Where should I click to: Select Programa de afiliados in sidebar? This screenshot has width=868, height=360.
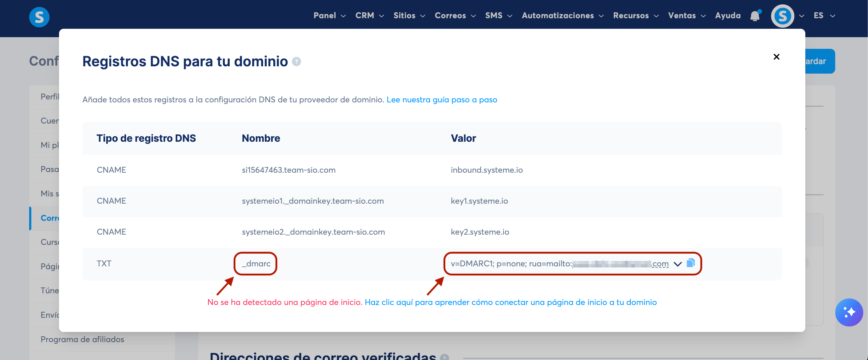click(x=82, y=339)
